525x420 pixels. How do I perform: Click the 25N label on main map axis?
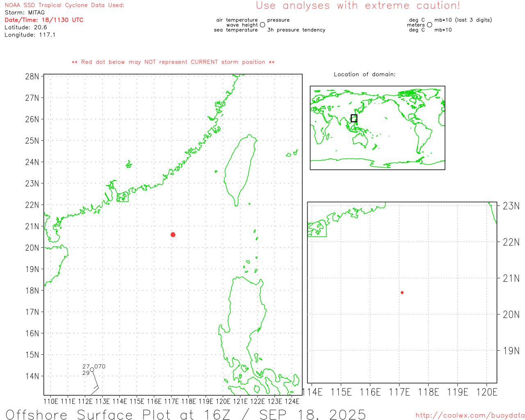(32, 141)
